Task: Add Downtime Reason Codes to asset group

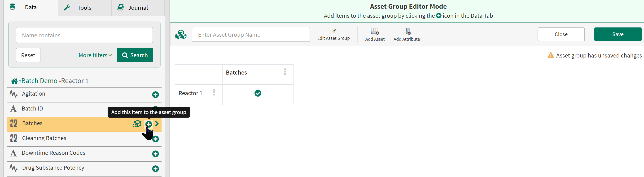Action: click(x=155, y=154)
